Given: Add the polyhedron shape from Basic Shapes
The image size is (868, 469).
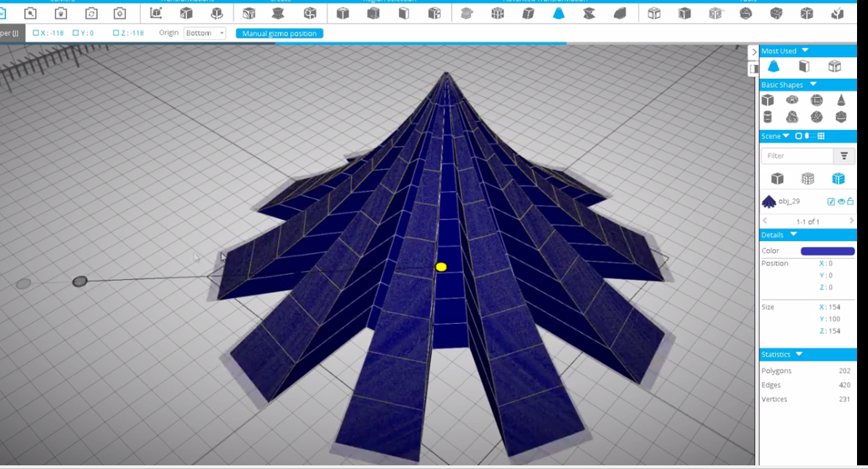Looking at the screenshot, I should pos(841,117).
